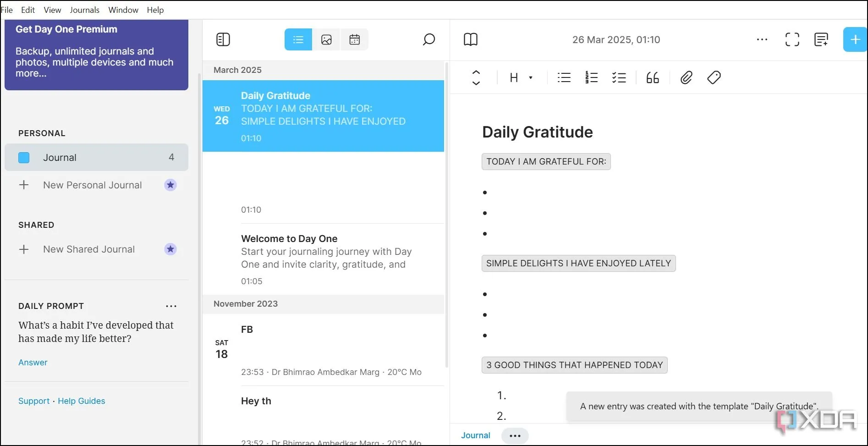Open the Support link
The image size is (868, 446).
coord(34,401)
